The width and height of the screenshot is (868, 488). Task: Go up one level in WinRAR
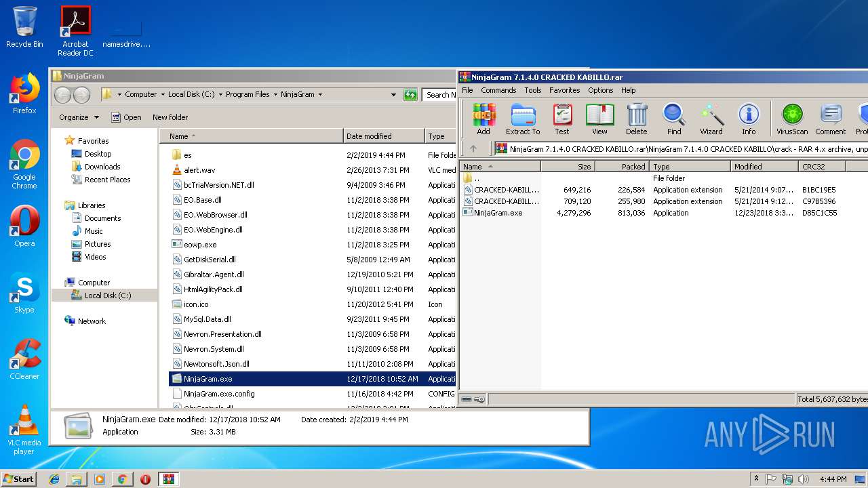pos(473,148)
